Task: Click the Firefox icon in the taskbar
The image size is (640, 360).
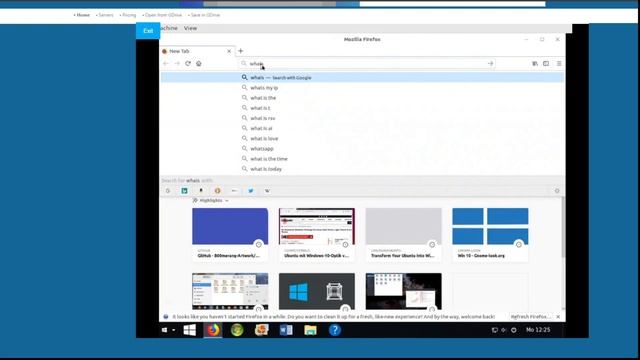Action: [213, 330]
